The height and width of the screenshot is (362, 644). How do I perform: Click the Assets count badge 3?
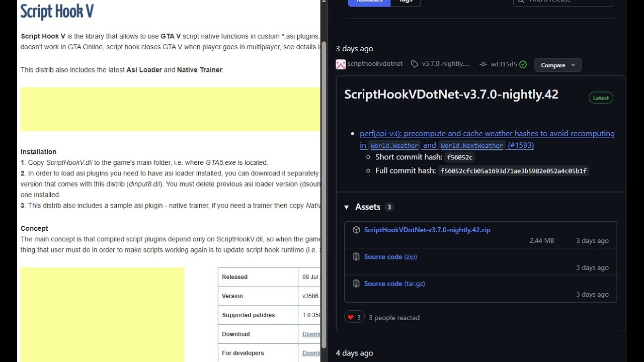(389, 207)
